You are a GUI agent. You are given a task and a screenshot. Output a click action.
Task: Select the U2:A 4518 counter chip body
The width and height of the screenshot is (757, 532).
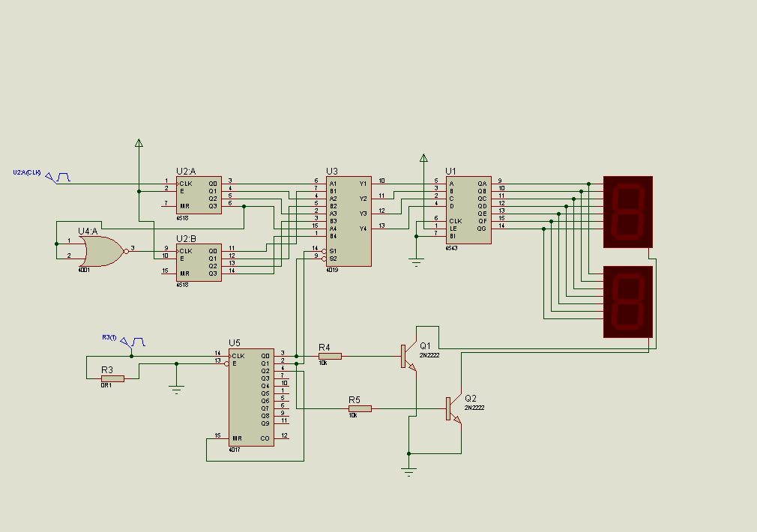[x=199, y=195]
